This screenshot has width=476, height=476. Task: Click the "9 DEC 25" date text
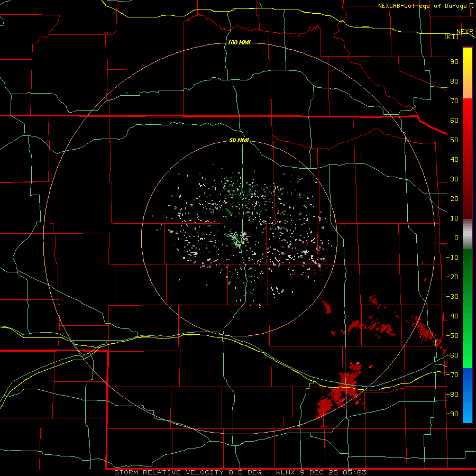(x=319, y=472)
